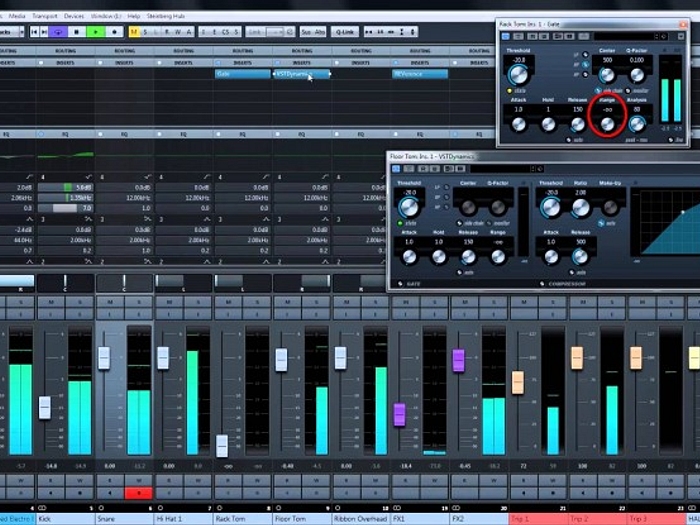
Task: Click the Analysis knob in the Gate plugin
Action: coord(636,122)
